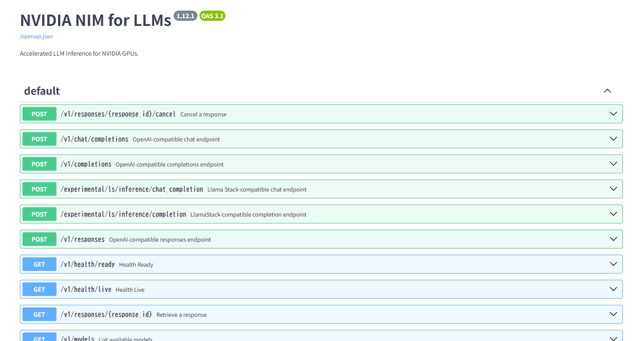
Task: Click POST badge for experimental chat_completion
Action: point(39,189)
